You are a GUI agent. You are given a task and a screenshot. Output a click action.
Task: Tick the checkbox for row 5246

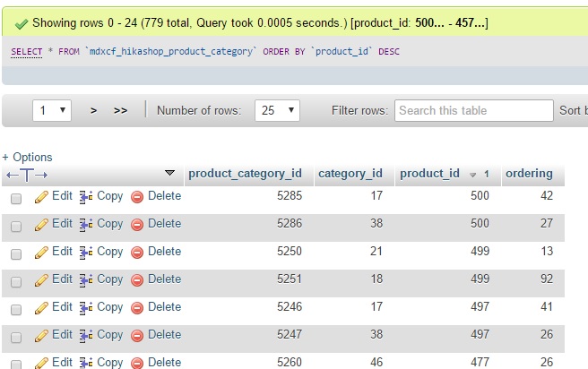16,309
